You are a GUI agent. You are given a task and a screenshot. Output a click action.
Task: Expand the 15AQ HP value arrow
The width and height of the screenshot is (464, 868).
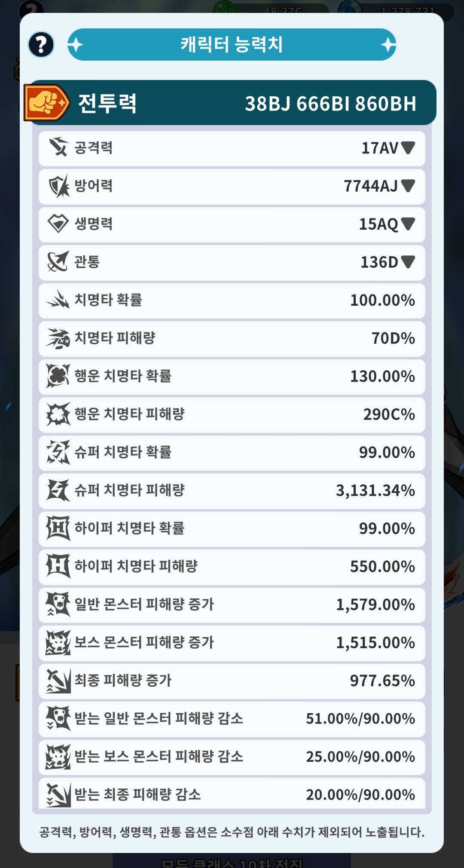408,224
